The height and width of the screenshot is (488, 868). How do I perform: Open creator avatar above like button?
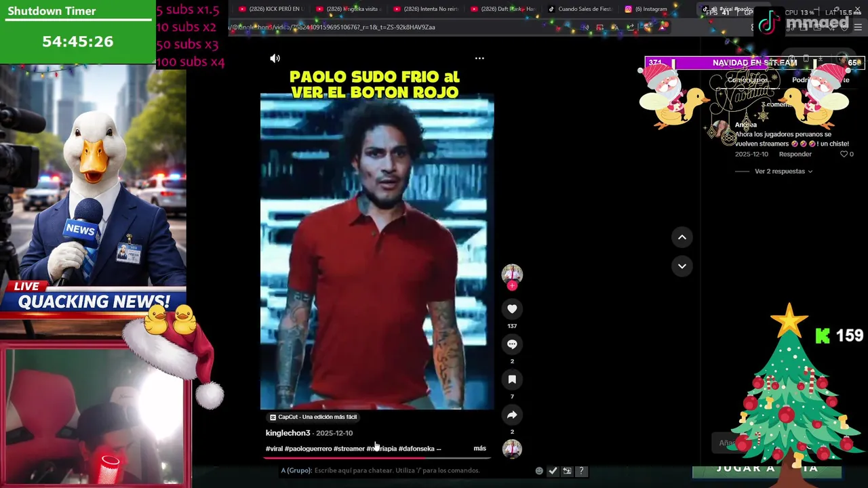pos(512,274)
